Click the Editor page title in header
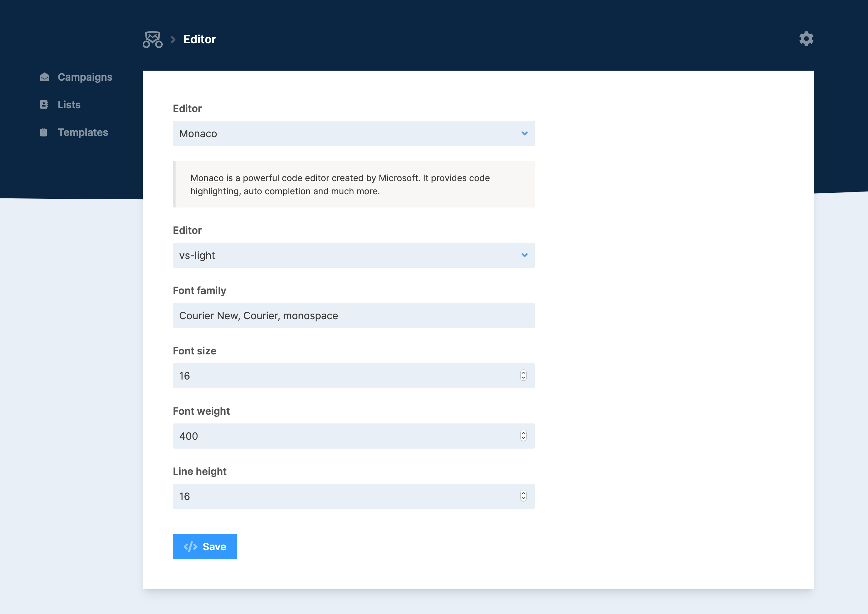 click(x=200, y=39)
